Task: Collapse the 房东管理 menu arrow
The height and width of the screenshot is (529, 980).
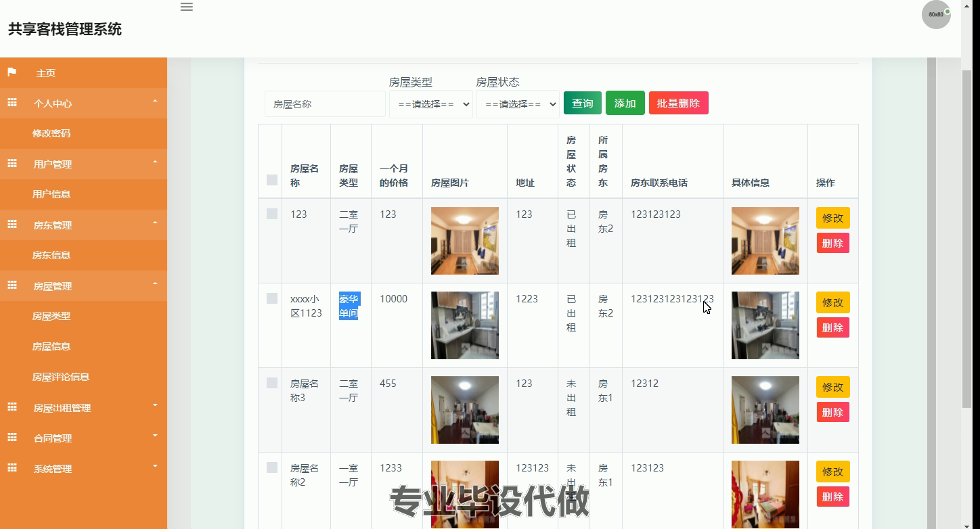Action: pos(155,223)
